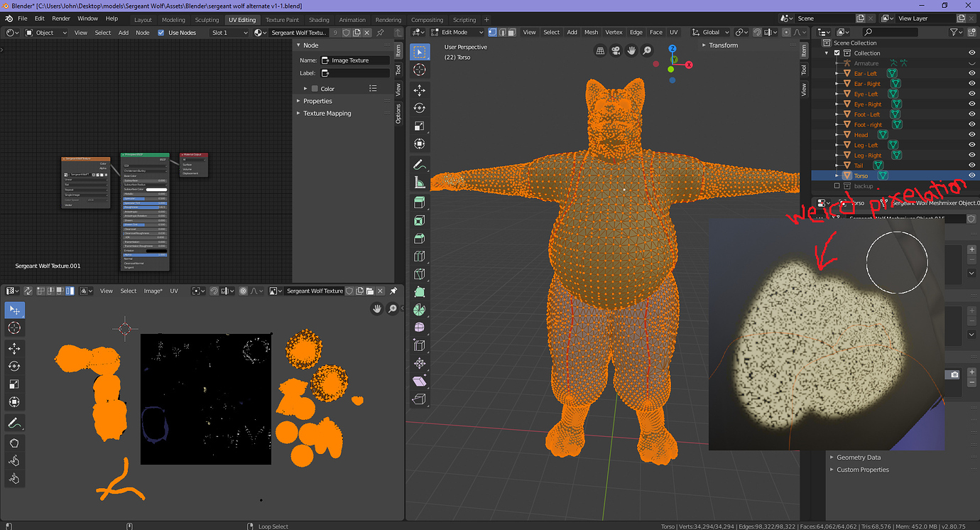The image size is (980, 530).
Task: Open the Image* menu in UV editor
Action: tap(153, 291)
